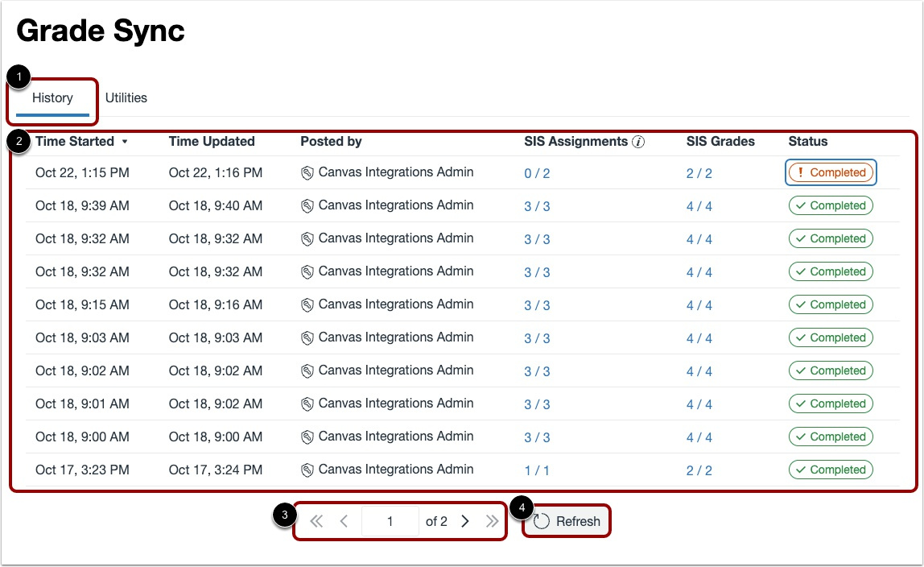This screenshot has width=924, height=567.
Task: Open a 4 / 4 SIS Grades link
Action: pyautogui.click(x=699, y=205)
